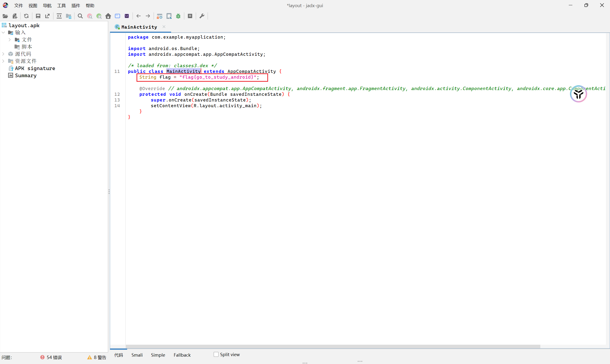Expand the 资源文件 tree node
This screenshot has height=364, width=610.
pos(3,61)
